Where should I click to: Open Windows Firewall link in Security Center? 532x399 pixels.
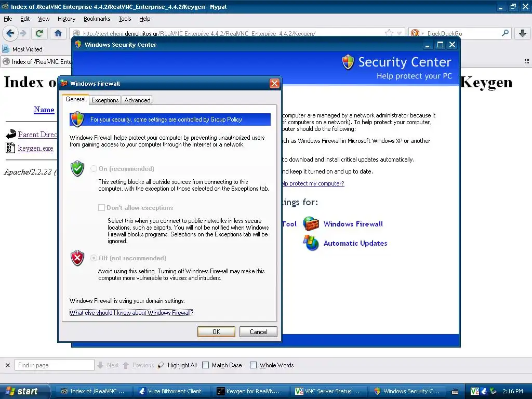pos(353,224)
